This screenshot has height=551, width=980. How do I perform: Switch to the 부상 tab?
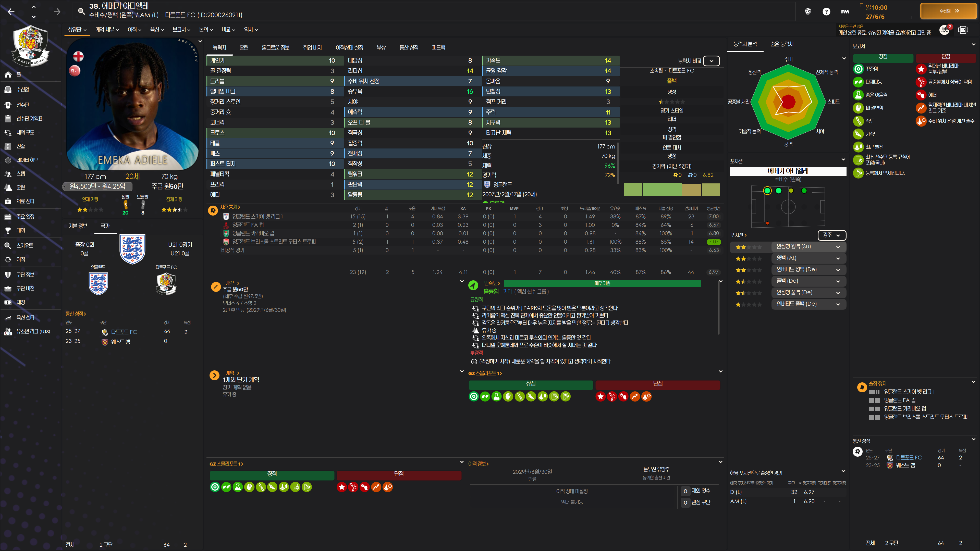[381, 47]
